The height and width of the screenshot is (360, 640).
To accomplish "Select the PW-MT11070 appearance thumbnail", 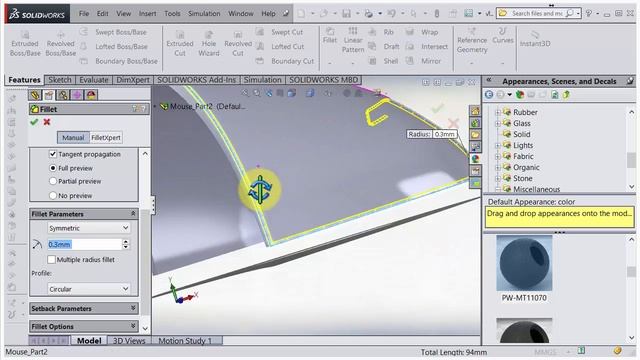I will point(524,264).
